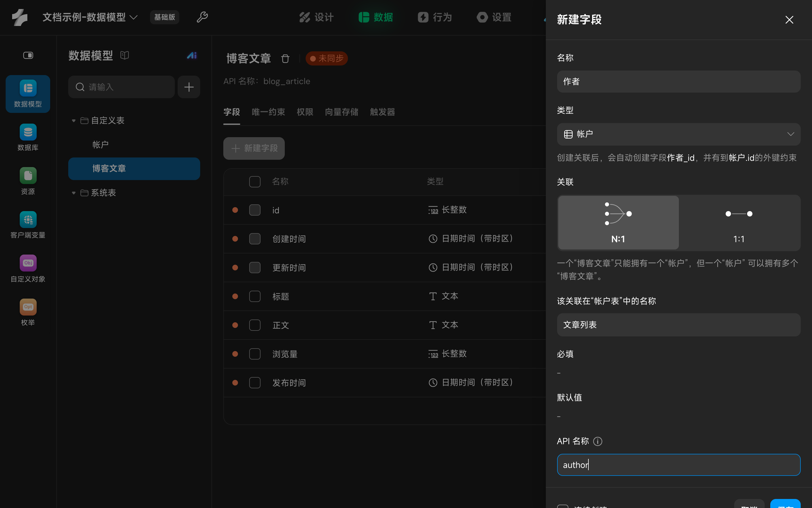Switch to the 设计 top tab
812x508 pixels.
(x=316, y=17)
